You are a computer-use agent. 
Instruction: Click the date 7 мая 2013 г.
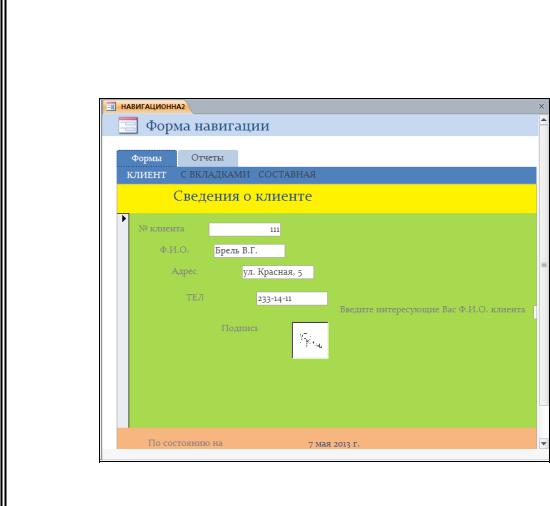click(334, 444)
